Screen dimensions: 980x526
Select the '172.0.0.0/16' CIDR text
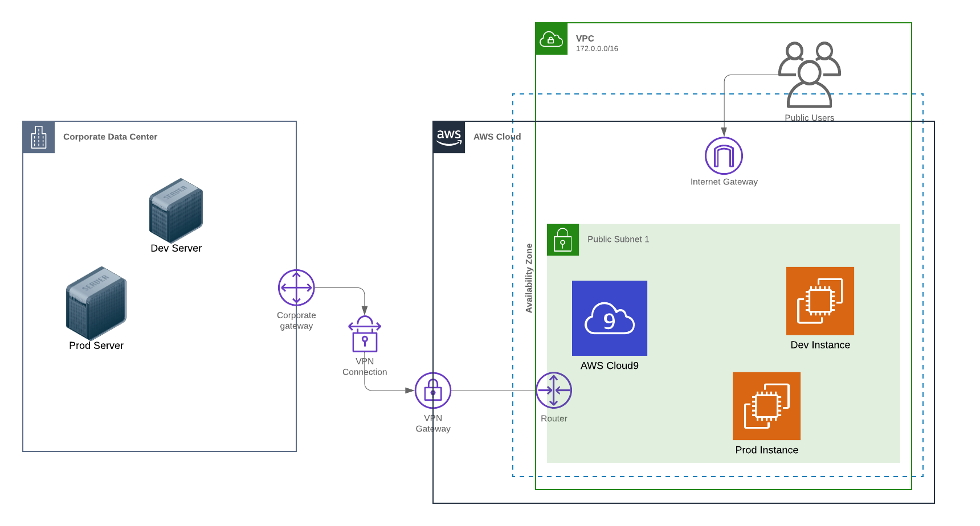pos(597,49)
